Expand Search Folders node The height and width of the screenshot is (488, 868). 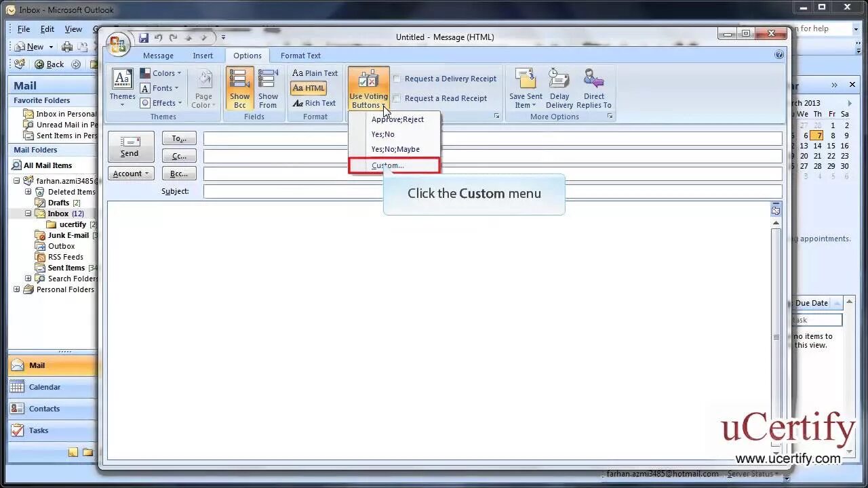click(x=28, y=279)
